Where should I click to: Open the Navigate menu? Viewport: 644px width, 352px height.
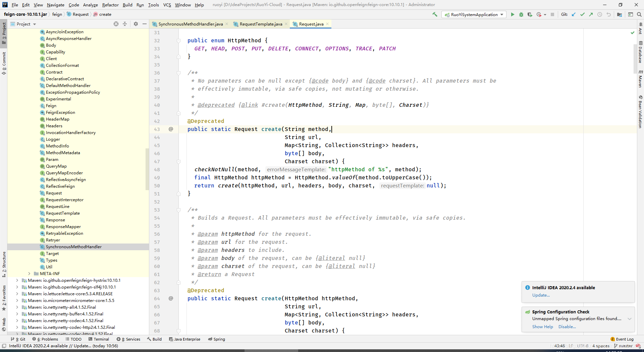[56, 5]
